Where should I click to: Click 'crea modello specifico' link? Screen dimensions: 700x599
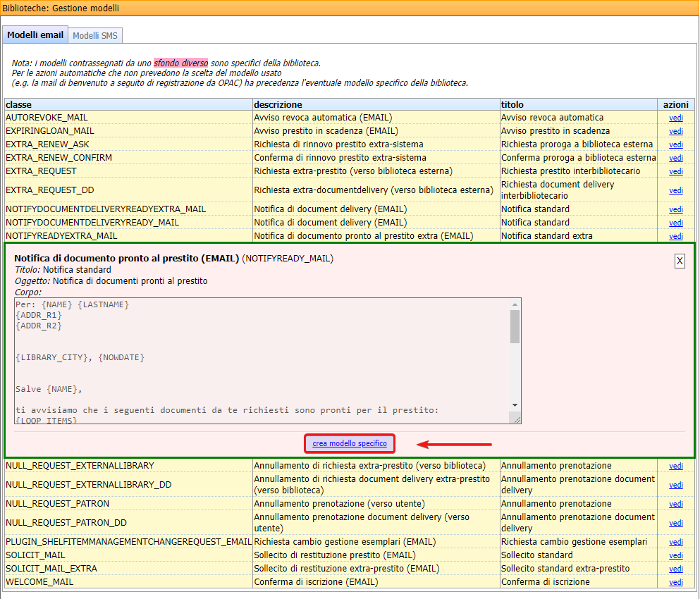(x=350, y=443)
